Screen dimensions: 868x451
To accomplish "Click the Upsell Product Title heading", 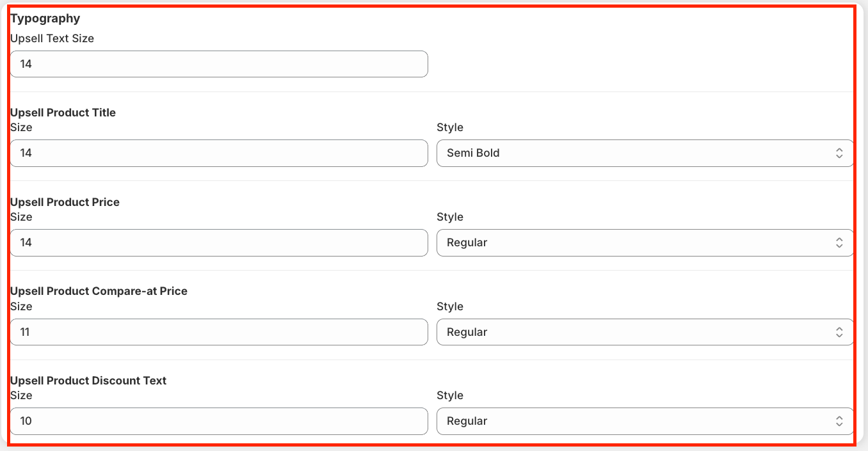I will pyautogui.click(x=63, y=113).
